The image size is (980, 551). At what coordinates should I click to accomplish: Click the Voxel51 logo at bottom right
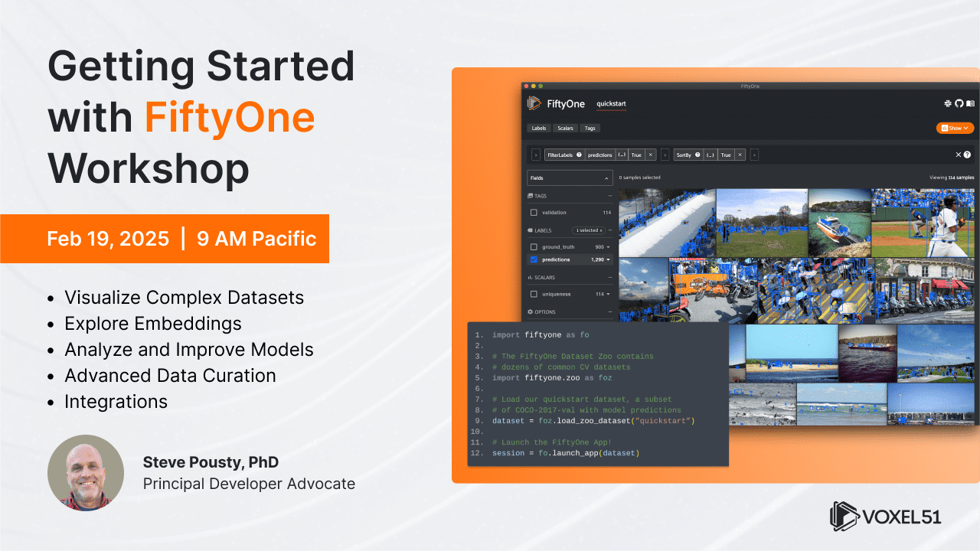(886, 517)
